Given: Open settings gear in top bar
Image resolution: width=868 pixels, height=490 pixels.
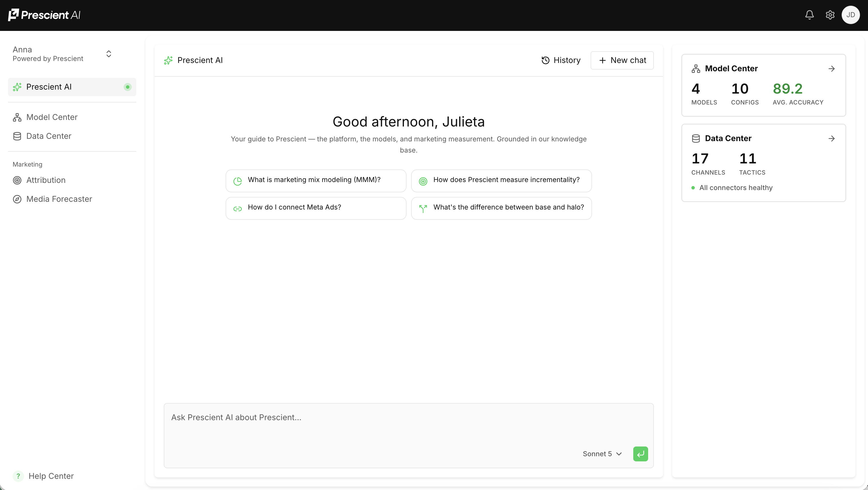Looking at the screenshot, I should point(830,15).
